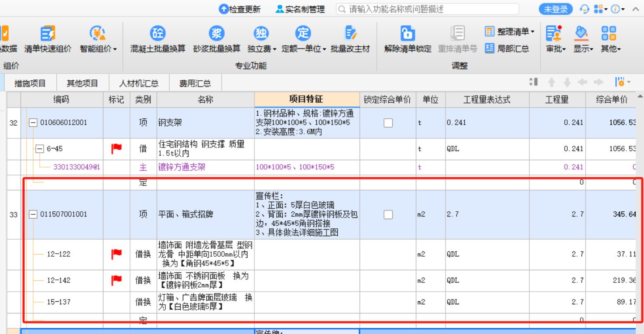644x334 pixels.
Task: Click the move down arrow icon
Action: click(x=567, y=82)
